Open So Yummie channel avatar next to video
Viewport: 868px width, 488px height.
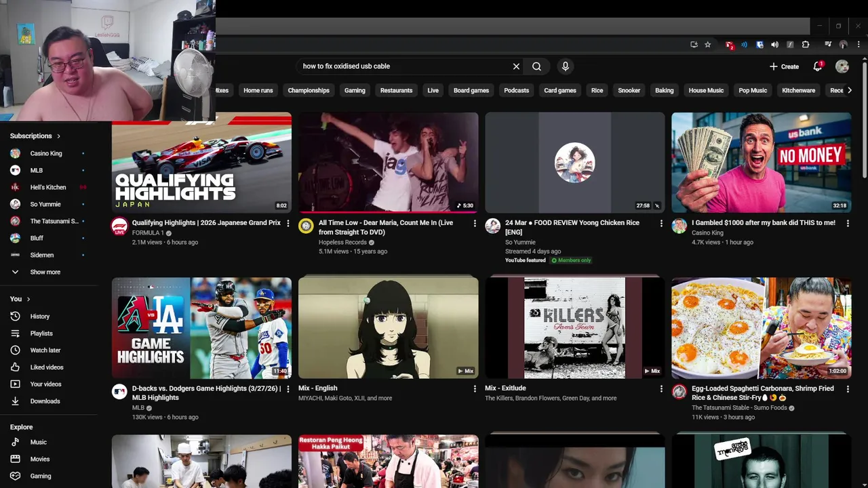492,226
